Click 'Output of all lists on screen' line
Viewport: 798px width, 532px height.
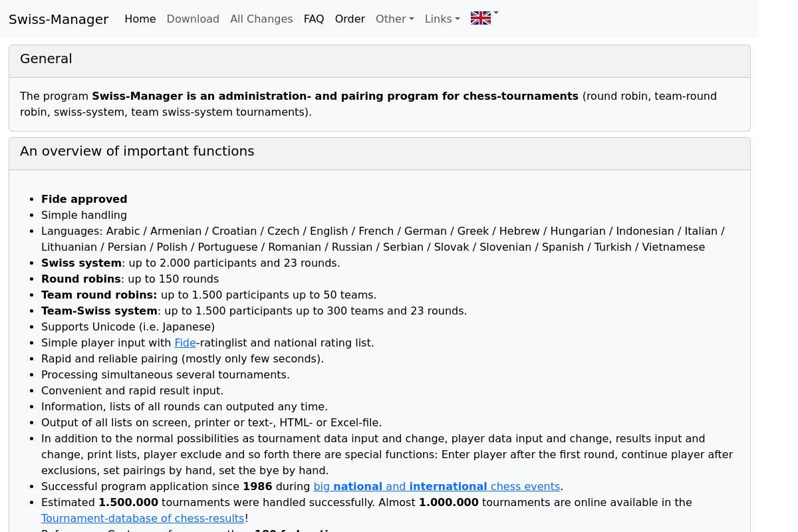click(211, 422)
